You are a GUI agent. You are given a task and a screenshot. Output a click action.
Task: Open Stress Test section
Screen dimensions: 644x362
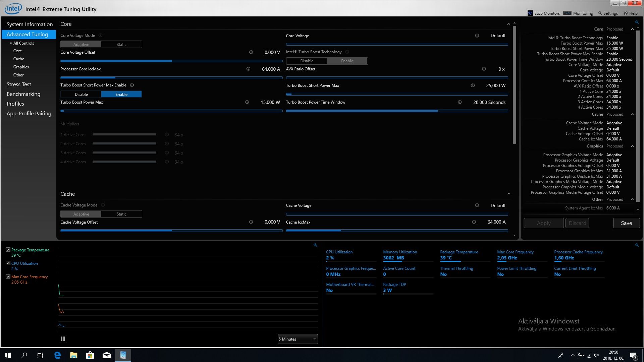coord(19,84)
